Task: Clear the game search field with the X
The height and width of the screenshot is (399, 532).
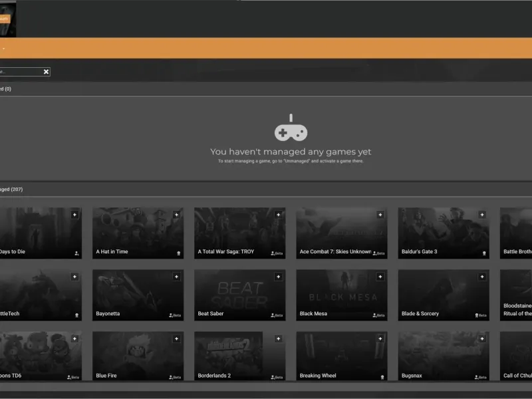Action: pyautogui.click(x=46, y=72)
